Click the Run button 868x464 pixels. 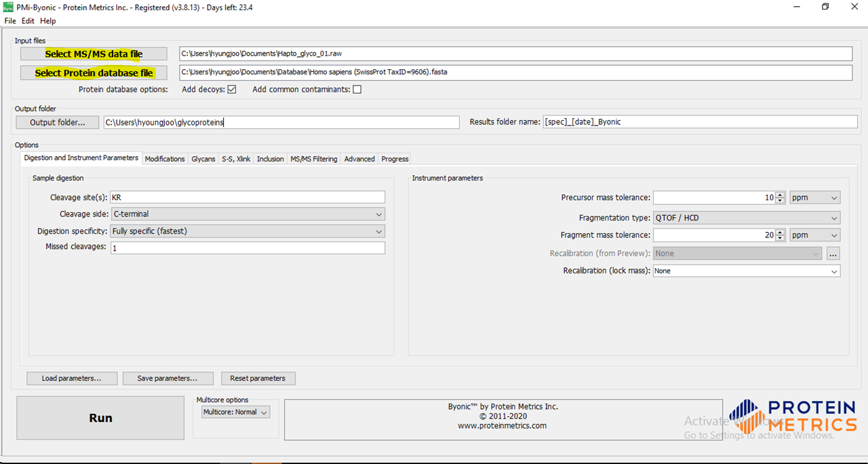100,418
